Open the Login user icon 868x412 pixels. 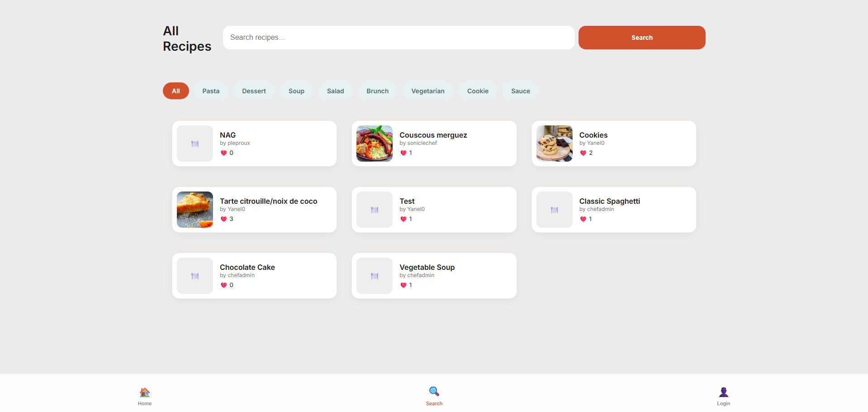pos(723,392)
